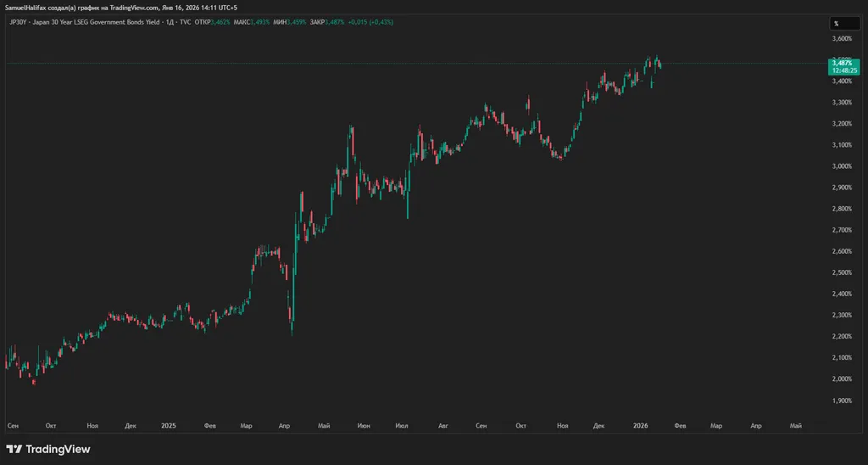Click the 3,000% level on price scale
Image resolution: width=868 pixels, height=465 pixels.
842,166
